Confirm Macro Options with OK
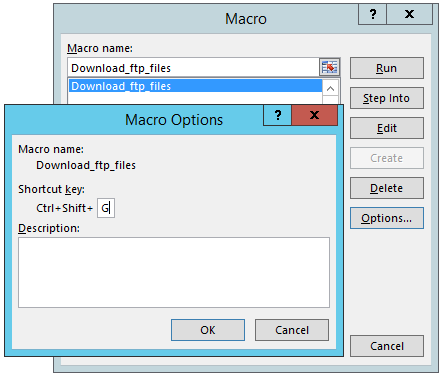 click(x=208, y=330)
